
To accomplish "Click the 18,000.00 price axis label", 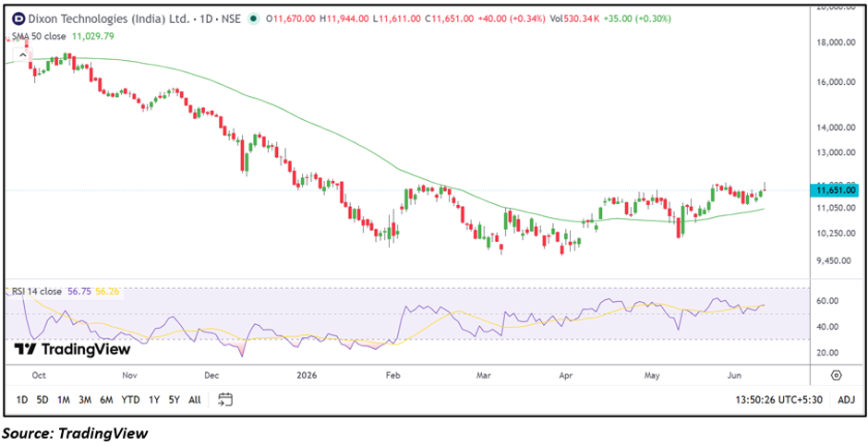I will pos(837,42).
